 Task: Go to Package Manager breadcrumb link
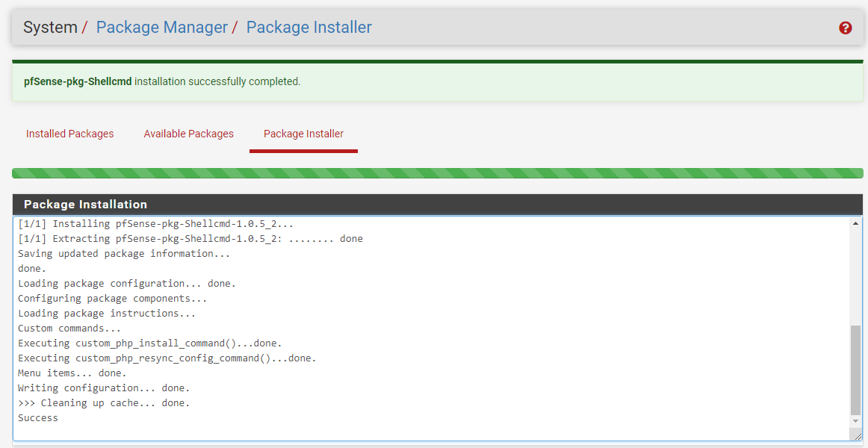coord(162,28)
